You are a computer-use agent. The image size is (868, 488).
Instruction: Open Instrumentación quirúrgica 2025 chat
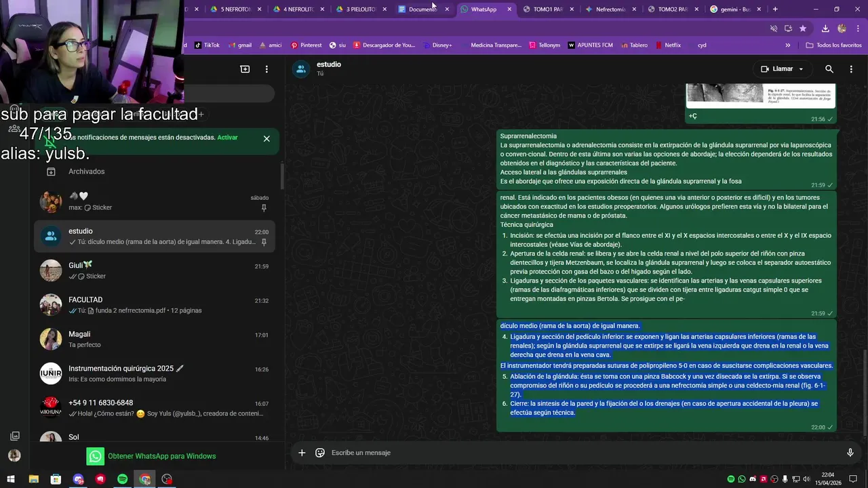click(155, 373)
